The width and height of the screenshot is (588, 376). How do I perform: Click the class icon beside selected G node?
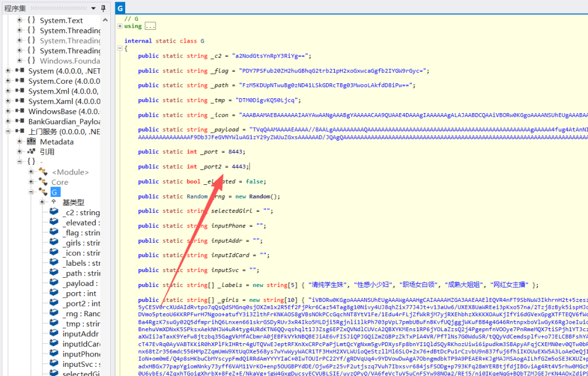point(43,192)
